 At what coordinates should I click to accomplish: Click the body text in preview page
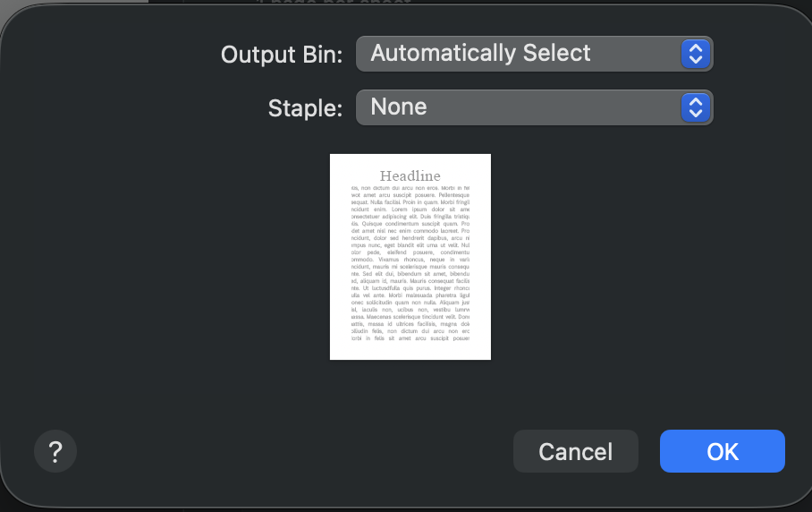coord(410,263)
